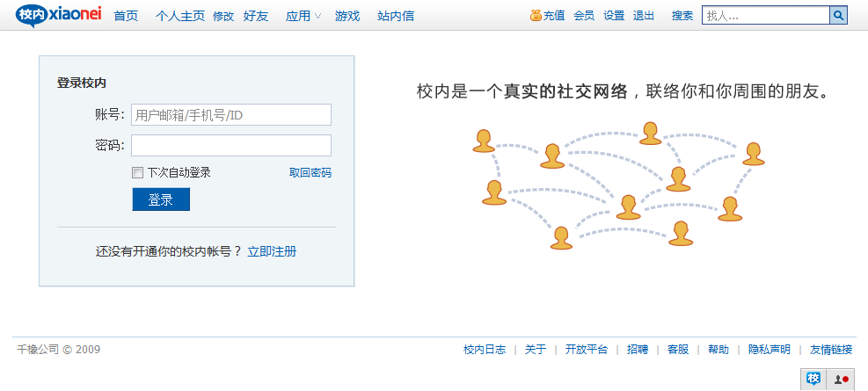Click the 招聘 footer link
Image resolution: width=868 pixels, height=391 pixels.
(638, 350)
